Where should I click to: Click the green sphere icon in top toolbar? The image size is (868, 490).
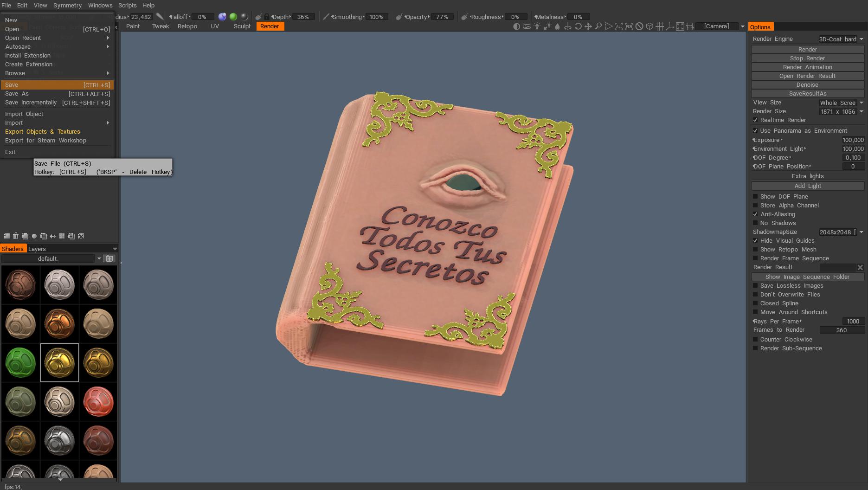click(x=233, y=17)
